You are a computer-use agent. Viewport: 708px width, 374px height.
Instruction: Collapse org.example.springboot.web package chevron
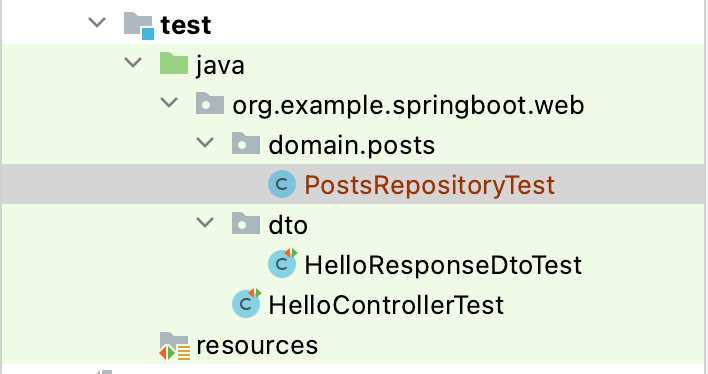169,103
